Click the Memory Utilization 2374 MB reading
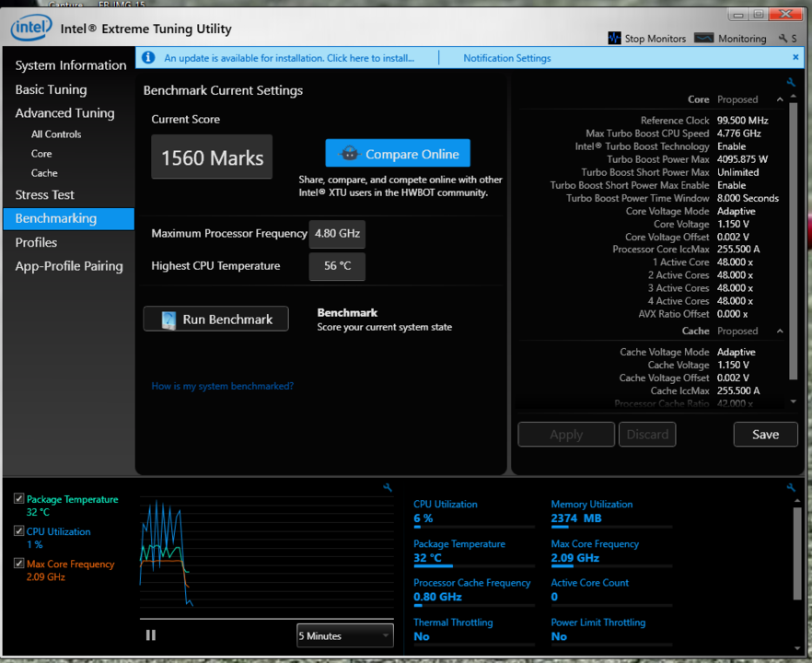The height and width of the screenshot is (663, 812). pos(576,518)
